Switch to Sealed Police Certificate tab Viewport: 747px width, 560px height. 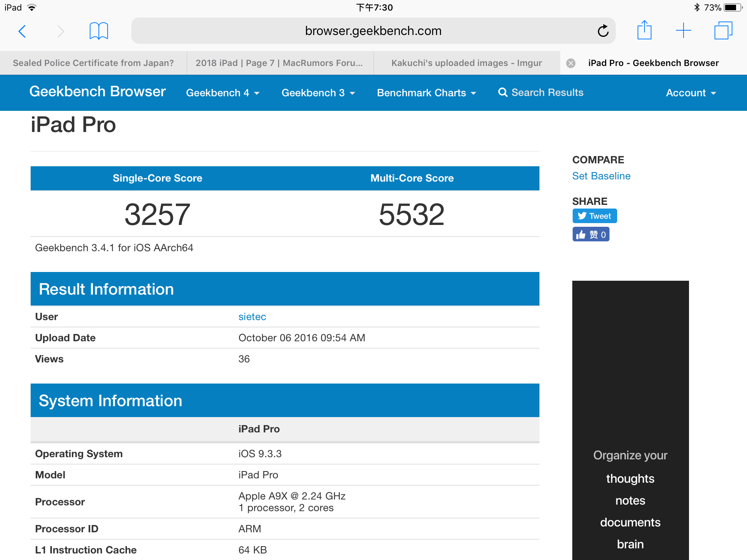[x=93, y=63]
